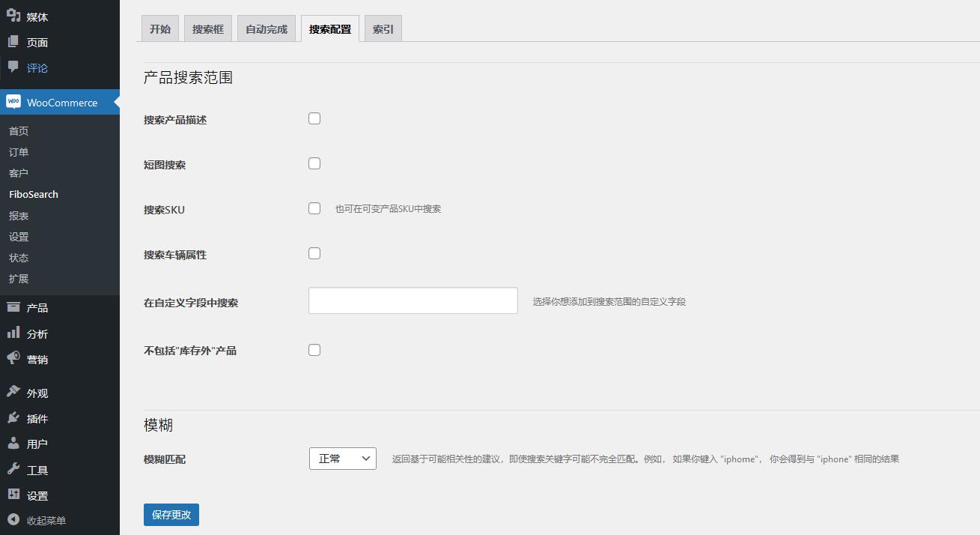Image resolution: width=980 pixels, height=535 pixels.
Task: Click the 营销 megaphone icon
Action: click(13, 359)
